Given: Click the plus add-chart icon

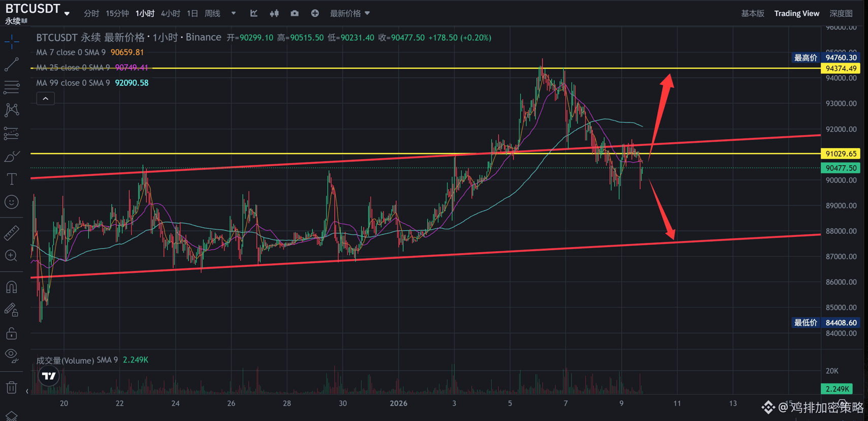Looking at the screenshot, I should [315, 13].
